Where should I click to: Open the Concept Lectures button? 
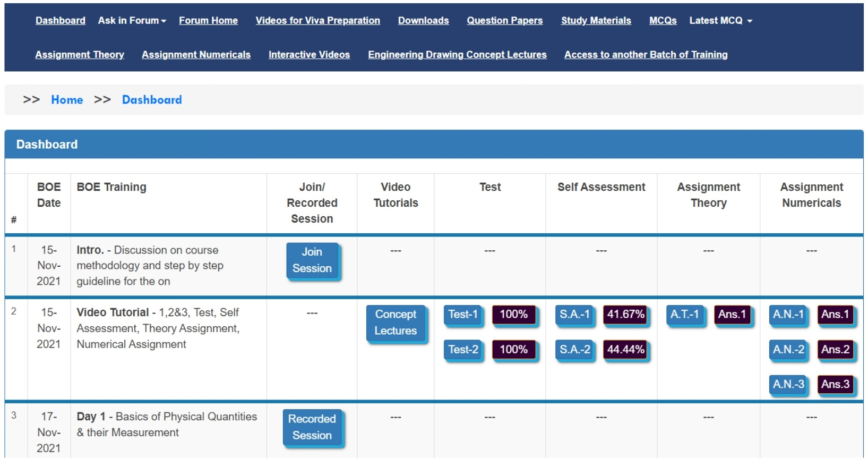click(x=396, y=323)
